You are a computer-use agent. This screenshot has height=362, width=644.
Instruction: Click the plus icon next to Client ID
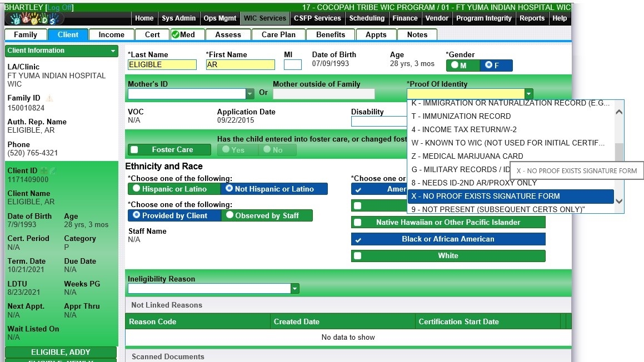[43, 171]
